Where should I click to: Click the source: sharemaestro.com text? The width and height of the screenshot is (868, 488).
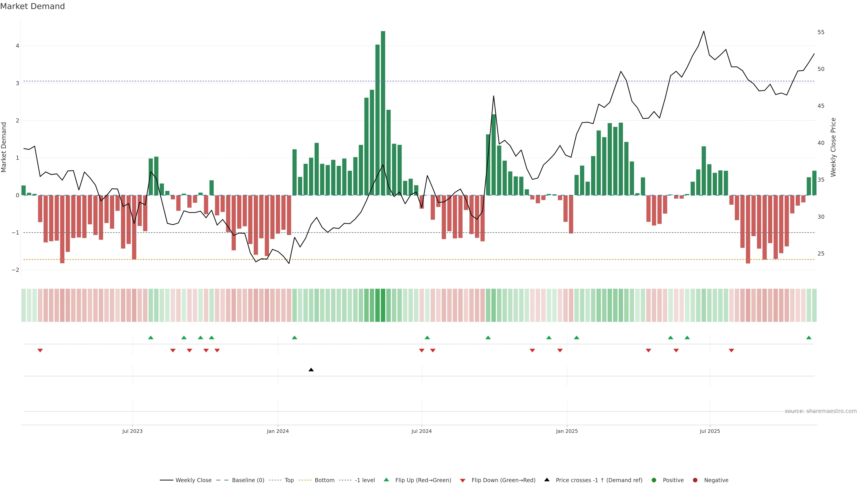(821, 411)
